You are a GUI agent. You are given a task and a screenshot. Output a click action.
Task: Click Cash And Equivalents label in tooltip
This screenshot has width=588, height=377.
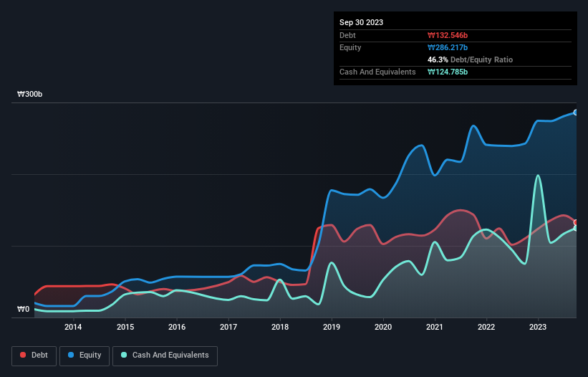tap(377, 72)
